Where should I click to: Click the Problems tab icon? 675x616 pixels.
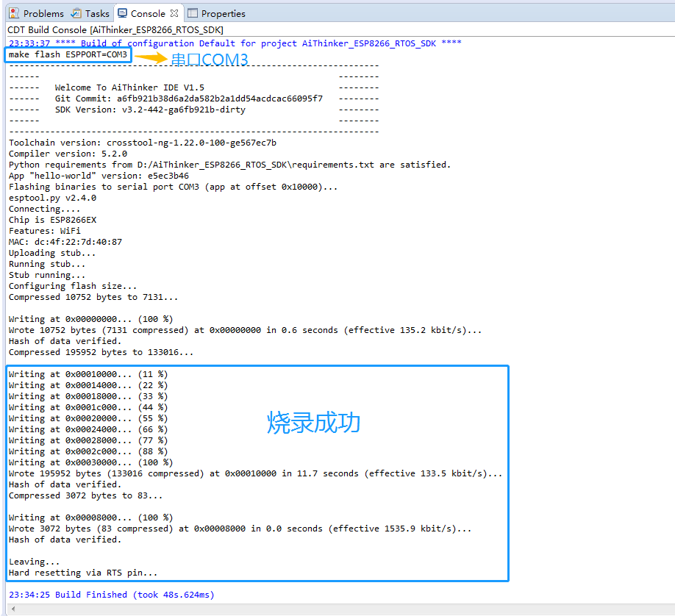click(14, 13)
